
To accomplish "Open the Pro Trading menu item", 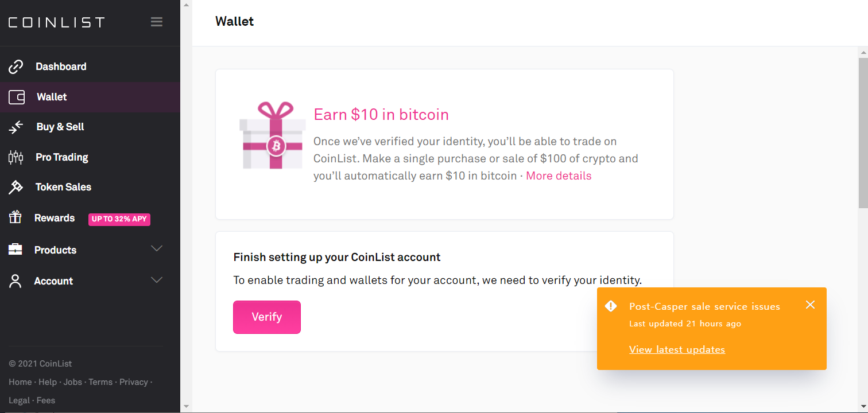I will [62, 157].
